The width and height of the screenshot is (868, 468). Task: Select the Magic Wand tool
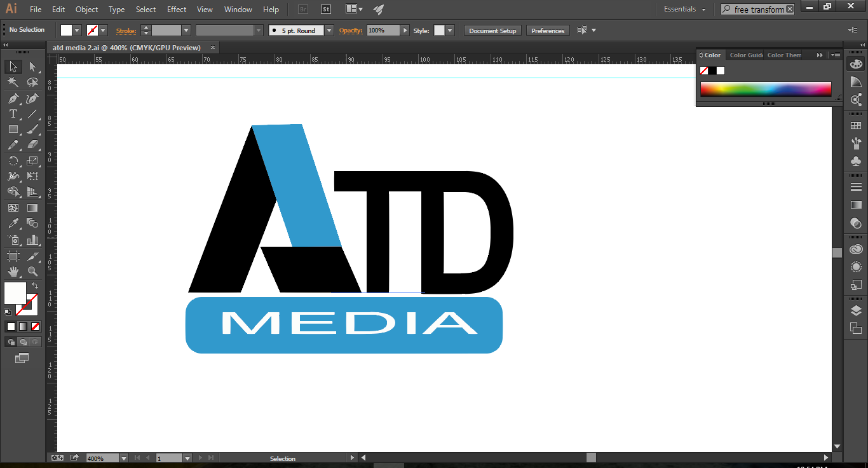click(x=13, y=82)
